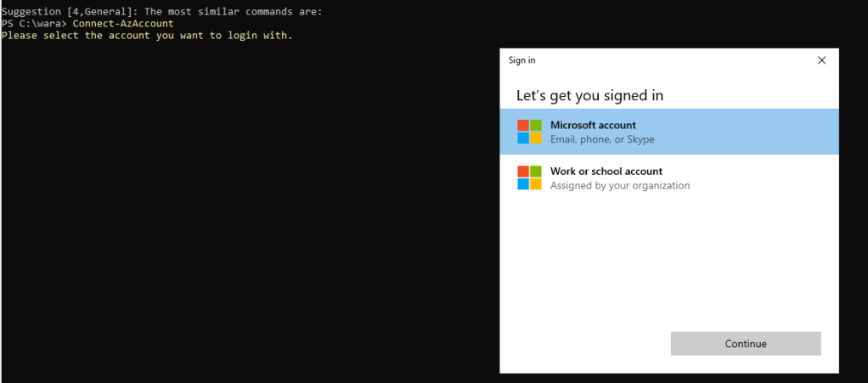Click the 'Assigned by your organization' subtitle
The height and width of the screenshot is (383, 868).
tap(619, 185)
